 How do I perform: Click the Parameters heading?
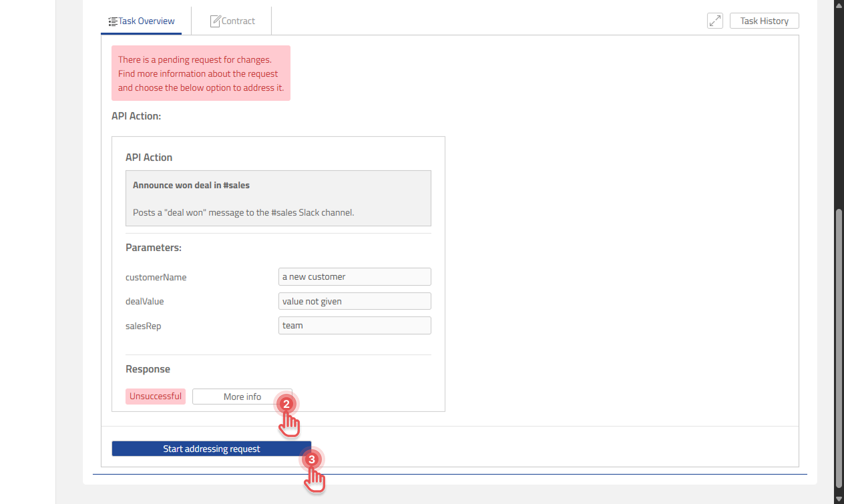pos(154,248)
